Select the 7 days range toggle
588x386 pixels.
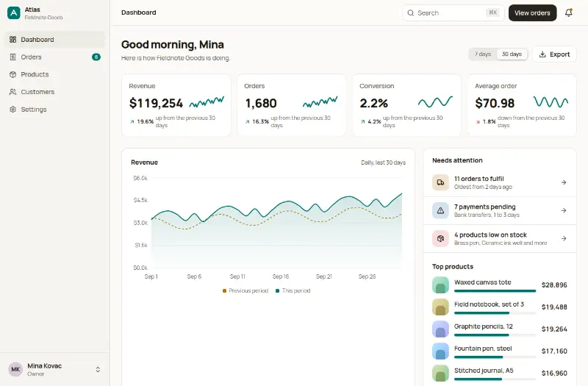[x=483, y=54]
